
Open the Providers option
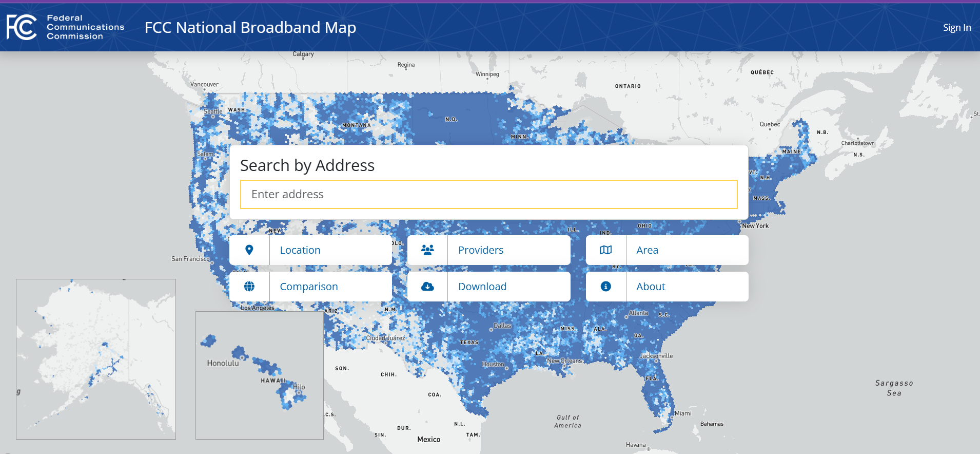489,250
